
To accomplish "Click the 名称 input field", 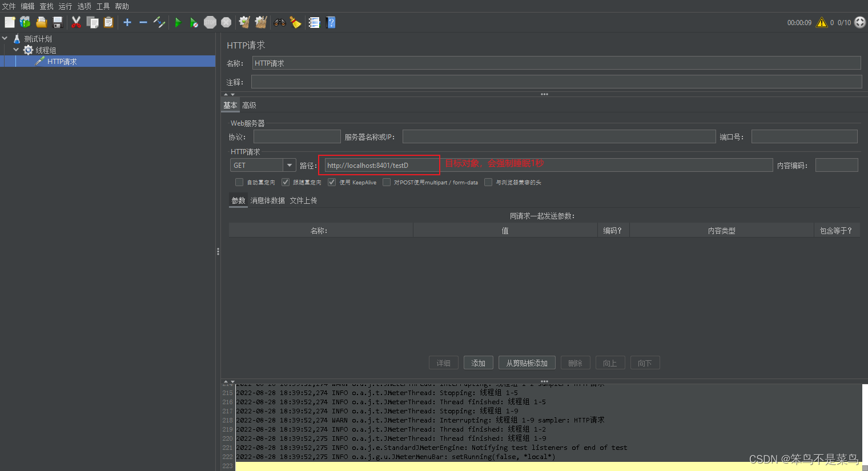I will click(x=557, y=63).
